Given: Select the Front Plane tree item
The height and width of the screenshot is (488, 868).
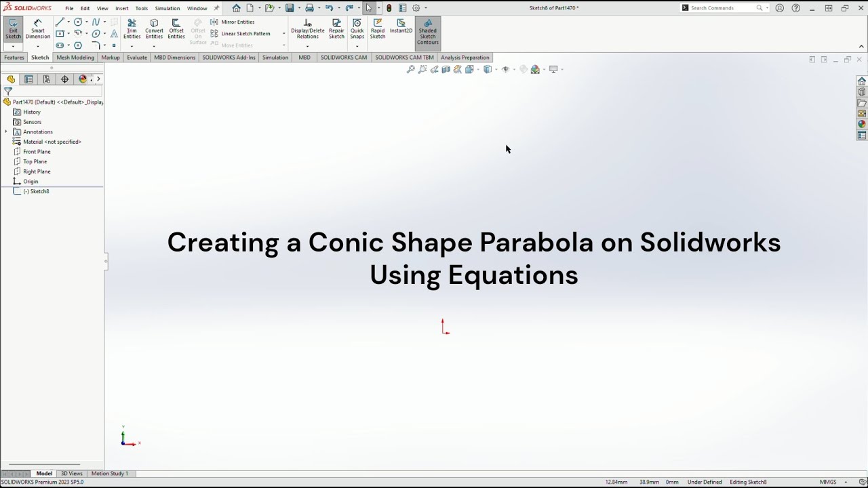Looking at the screenshot, I should [x=37, y=152].
